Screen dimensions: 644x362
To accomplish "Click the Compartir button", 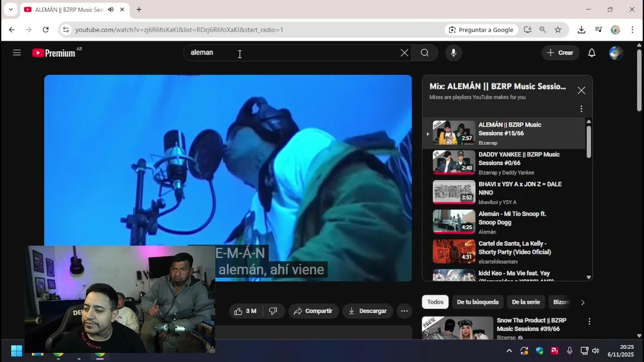I will (313, 311).
